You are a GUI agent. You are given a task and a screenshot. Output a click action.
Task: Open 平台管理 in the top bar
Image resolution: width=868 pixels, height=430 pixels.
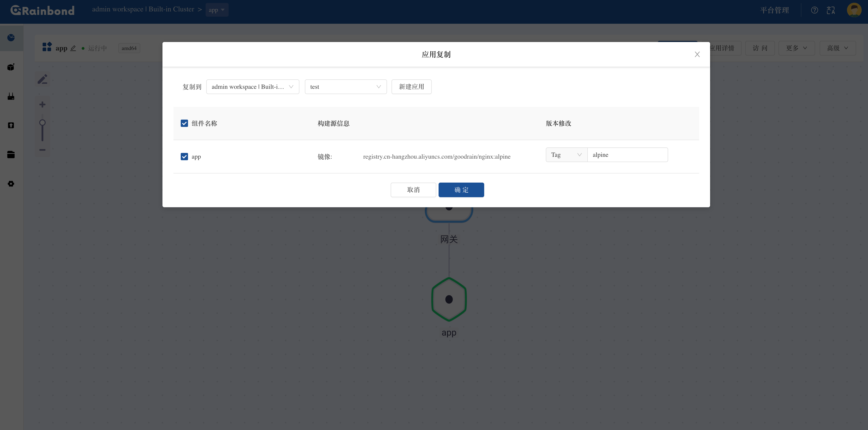point(774,10)
